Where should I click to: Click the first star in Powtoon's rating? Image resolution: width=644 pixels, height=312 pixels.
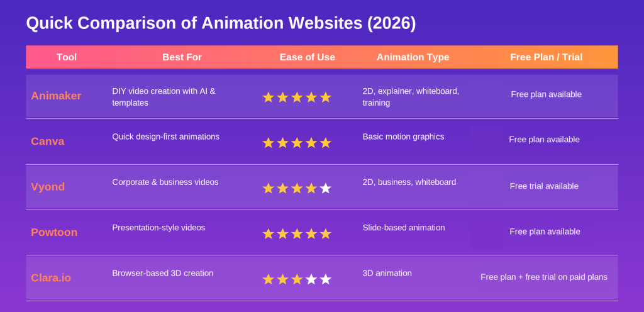pyautogui.click(x=268, y=234)
